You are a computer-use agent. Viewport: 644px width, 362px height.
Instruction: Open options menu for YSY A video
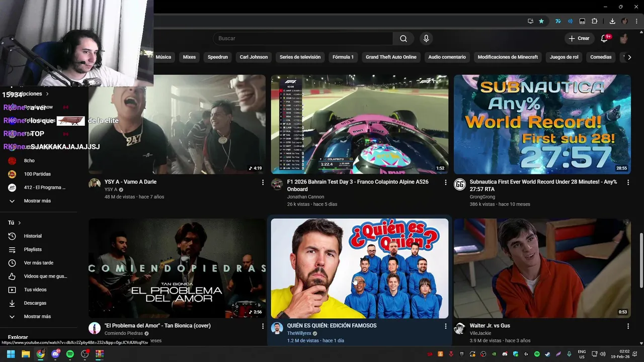click(263, 183)
